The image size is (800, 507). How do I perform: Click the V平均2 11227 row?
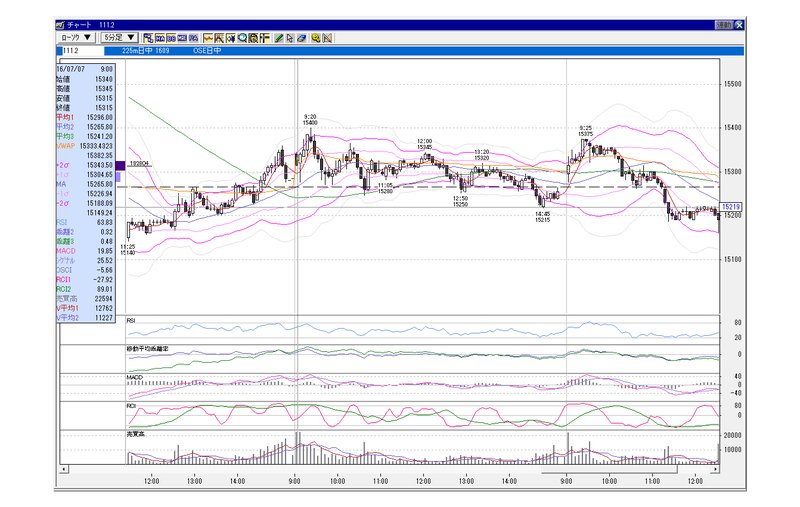pos(85,317)
